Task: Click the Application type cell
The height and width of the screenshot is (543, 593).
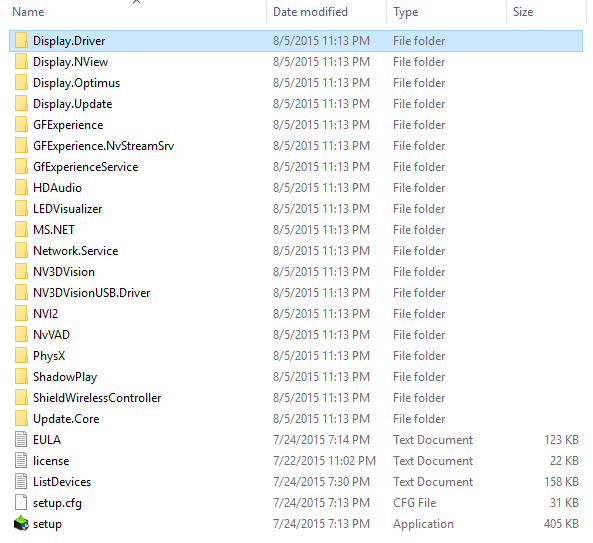Action: coord(423,524)
